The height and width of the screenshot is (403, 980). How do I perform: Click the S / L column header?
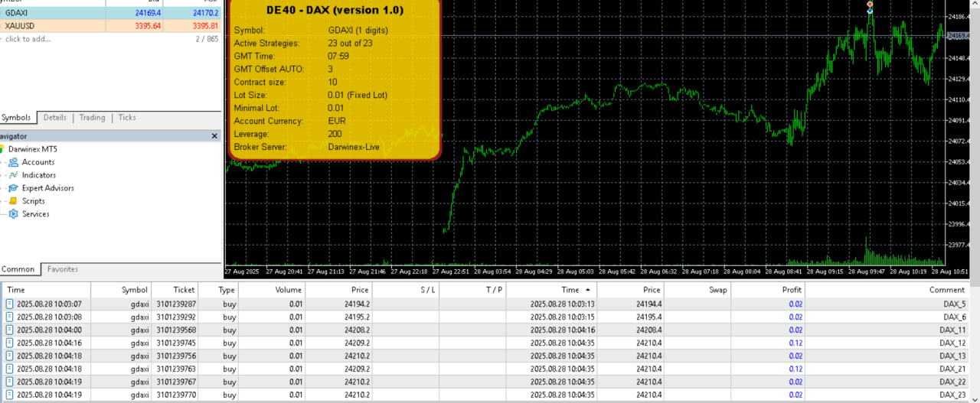pyautogui.click(x=406, y=290)
